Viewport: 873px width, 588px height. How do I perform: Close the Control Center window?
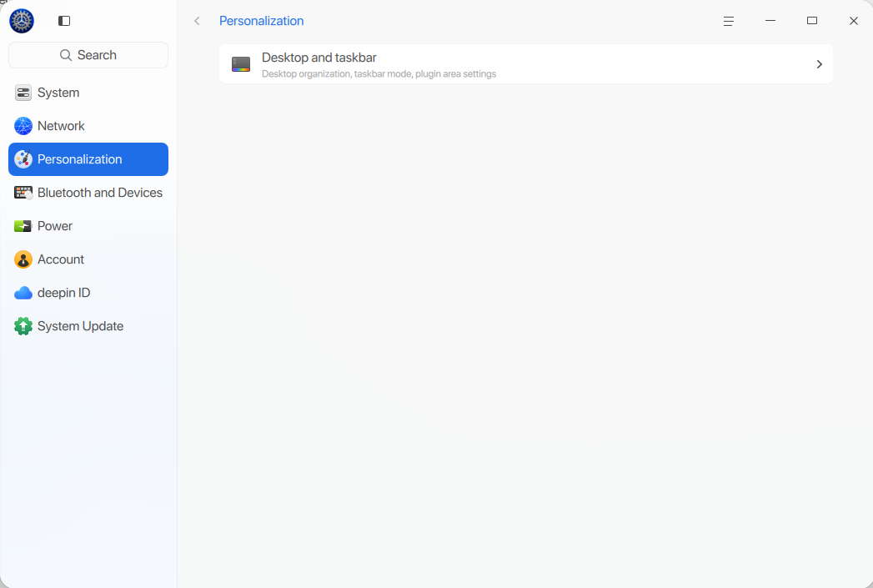click(854, 21)
